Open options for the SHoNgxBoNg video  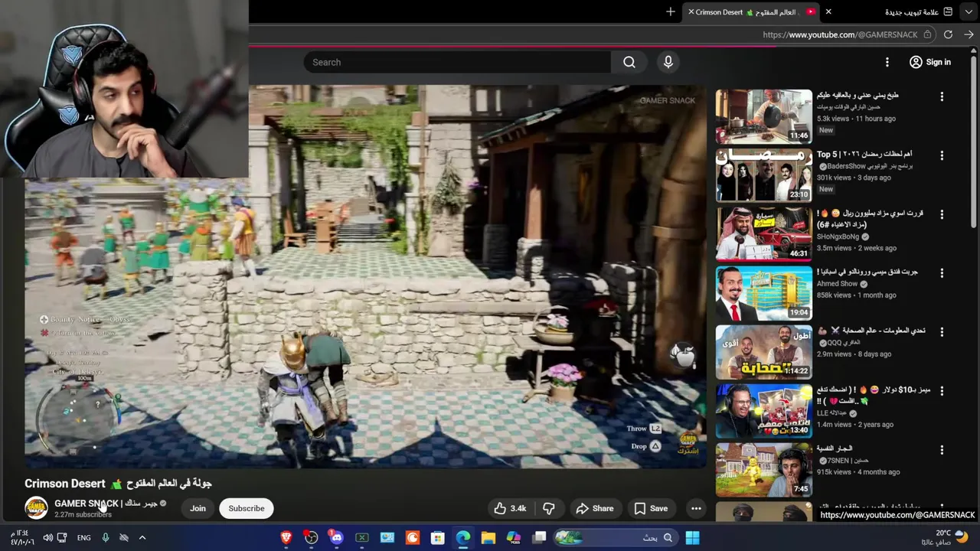pyautogui.click(x=942, y=214)
